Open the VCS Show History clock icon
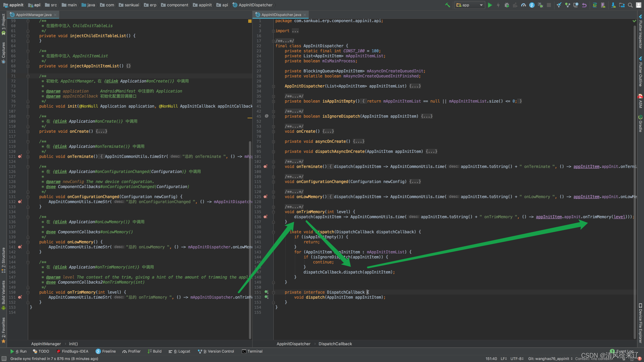Viewport: 644px width, 362px height. [x=576, y=5]
